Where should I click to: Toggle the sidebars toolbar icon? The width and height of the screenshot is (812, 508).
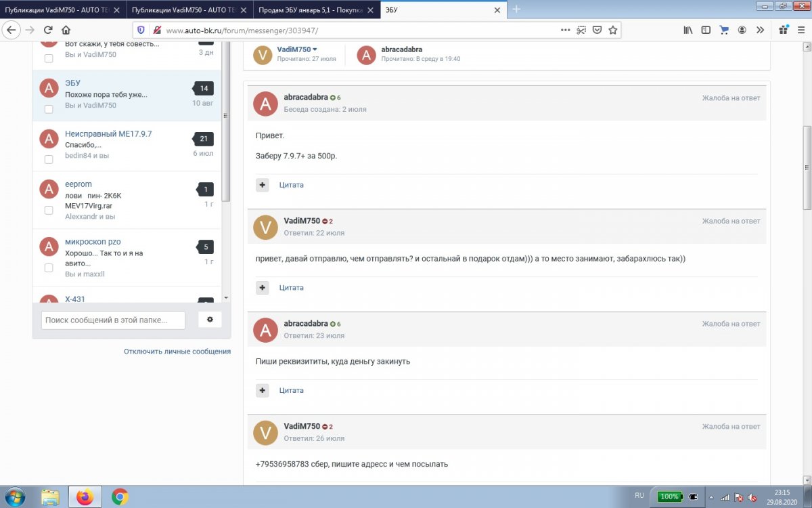706,30
